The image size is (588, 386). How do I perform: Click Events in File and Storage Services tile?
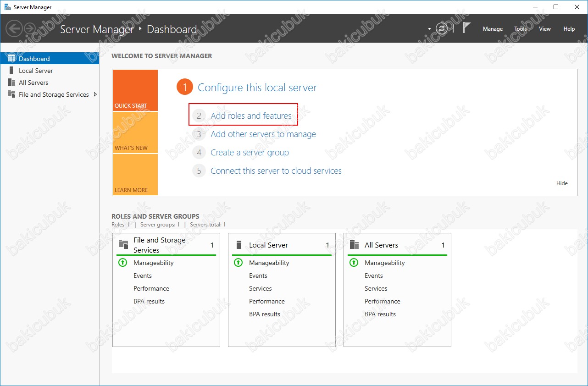tap(143, 276)
